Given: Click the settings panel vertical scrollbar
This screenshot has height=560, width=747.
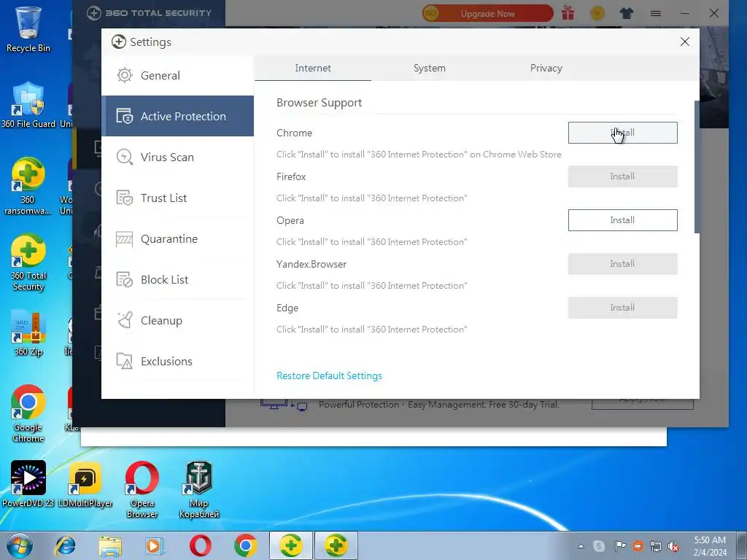Looking at the screenshot, I should 697,167.
